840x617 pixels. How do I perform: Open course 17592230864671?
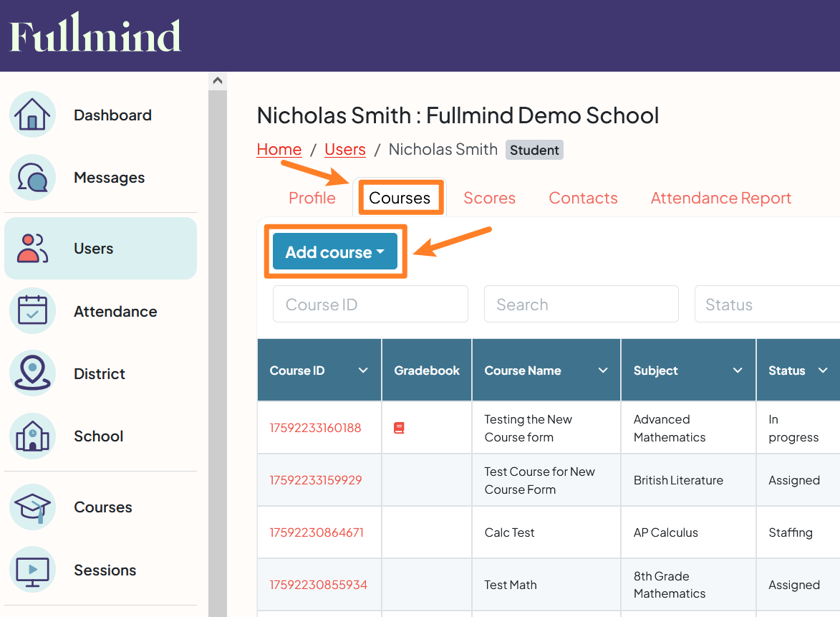[x=317, y=532]
